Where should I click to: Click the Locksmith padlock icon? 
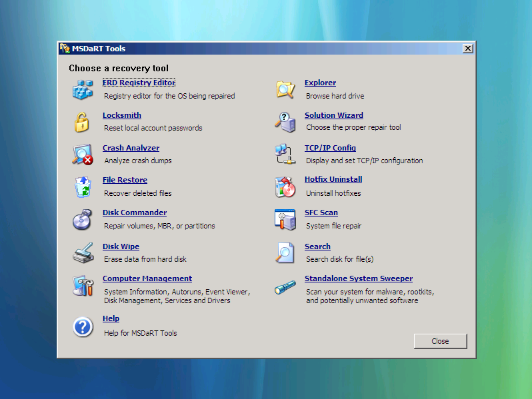81,122
